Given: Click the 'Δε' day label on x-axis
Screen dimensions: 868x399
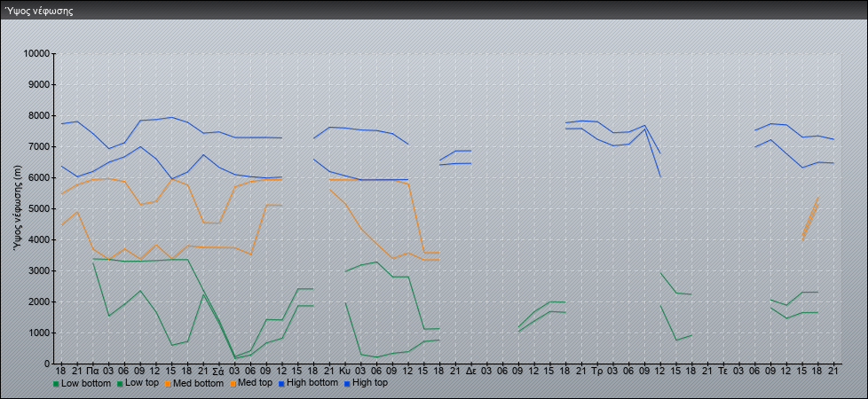Looking at the screenshot, I should tap(470, 371).
